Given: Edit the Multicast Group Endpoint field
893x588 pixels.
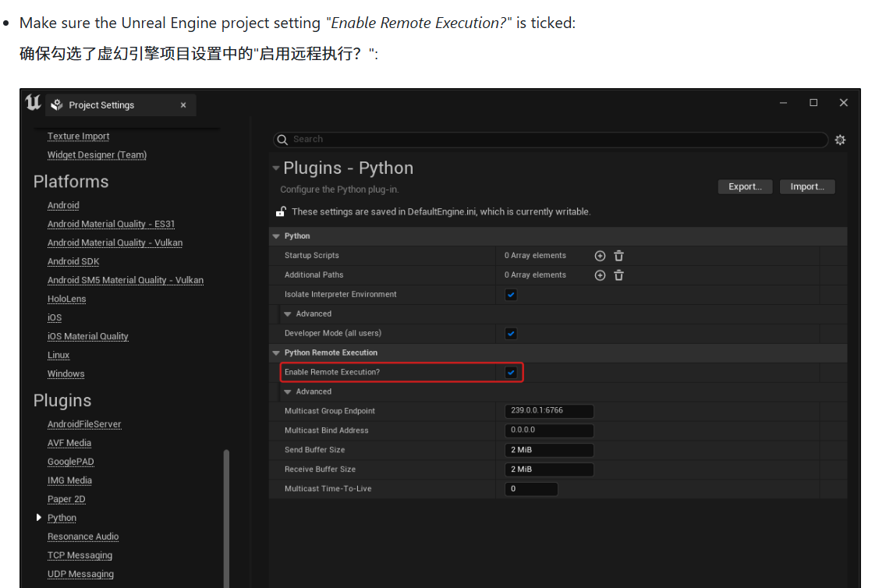Looking at the screenshot, I should click(x=549, y=411).
